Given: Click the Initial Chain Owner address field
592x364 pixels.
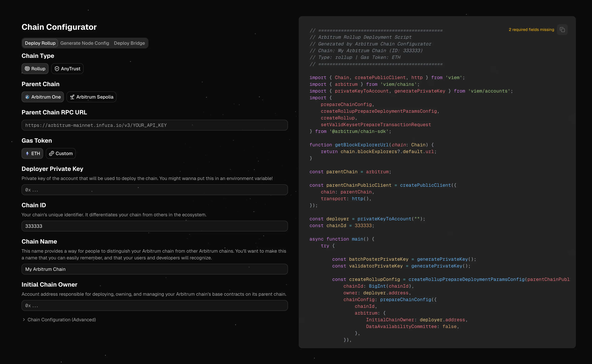Looking at the screenshot, I should click(x=154, y=305).
